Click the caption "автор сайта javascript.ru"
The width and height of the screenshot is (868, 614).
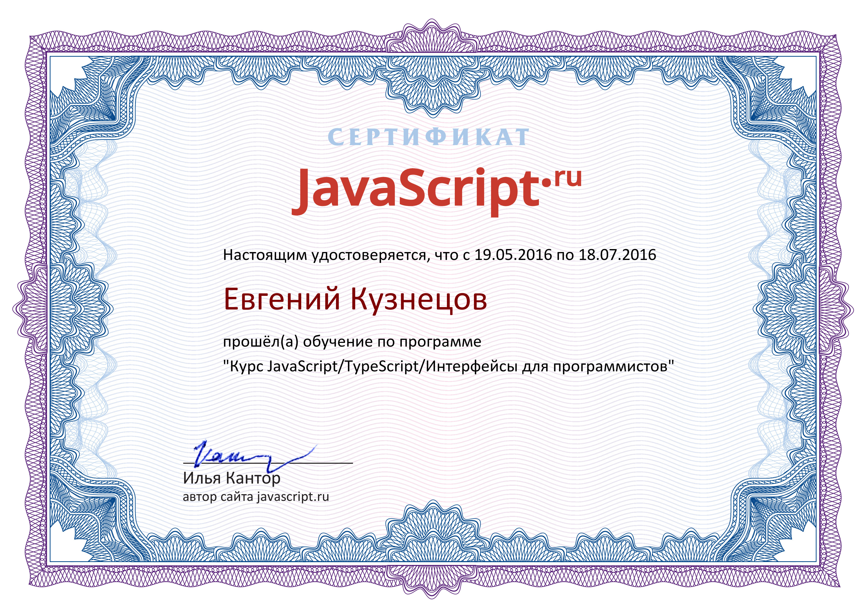pos(256,497)
